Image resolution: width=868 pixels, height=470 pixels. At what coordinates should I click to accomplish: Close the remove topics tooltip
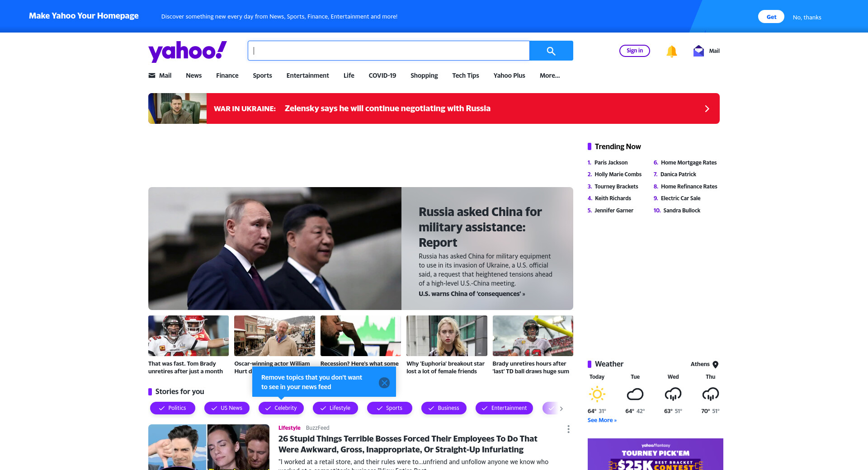pyautogui.click(x=384, y=383)
